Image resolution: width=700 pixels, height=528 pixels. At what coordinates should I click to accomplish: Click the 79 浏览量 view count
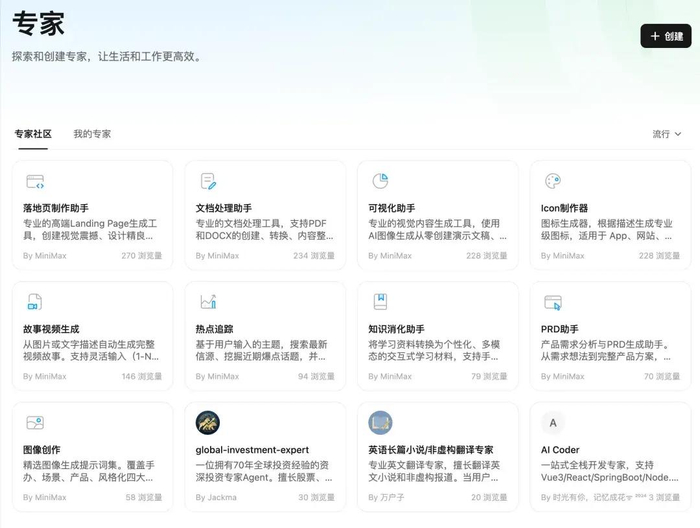click(x=489, y=376)
